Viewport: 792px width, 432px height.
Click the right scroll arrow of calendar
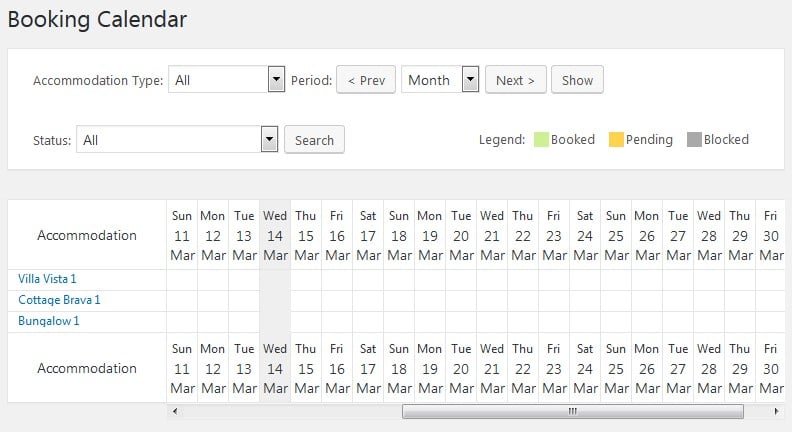(777, 411)
